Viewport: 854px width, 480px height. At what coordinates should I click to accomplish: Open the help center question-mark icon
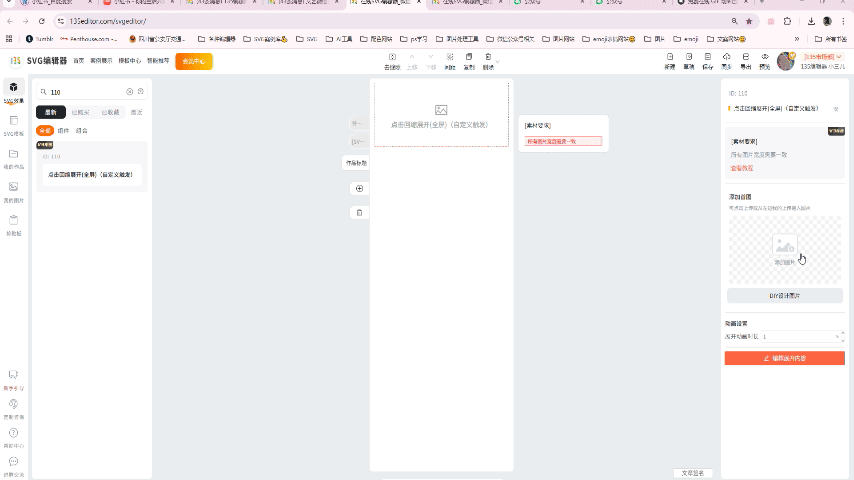coord(14,437)
